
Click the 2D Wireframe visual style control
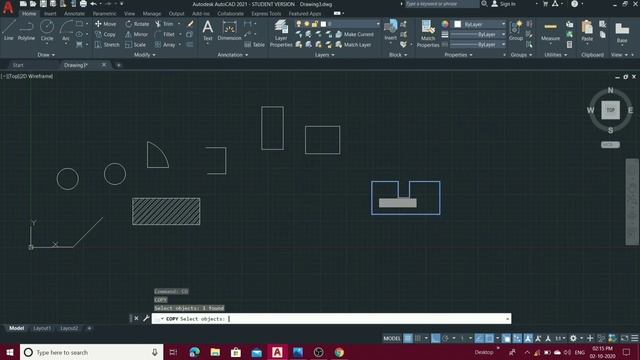tap(37, 76)
